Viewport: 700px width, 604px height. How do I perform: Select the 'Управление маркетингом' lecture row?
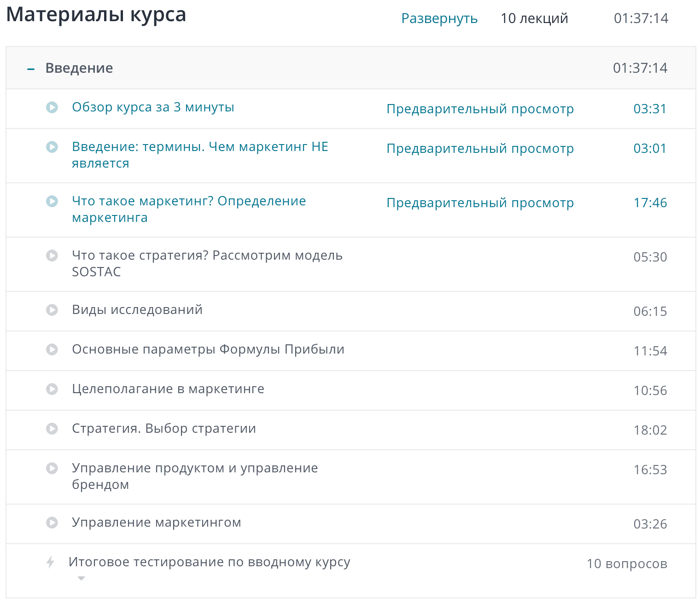pyautogui.click(x=157, y=523)
